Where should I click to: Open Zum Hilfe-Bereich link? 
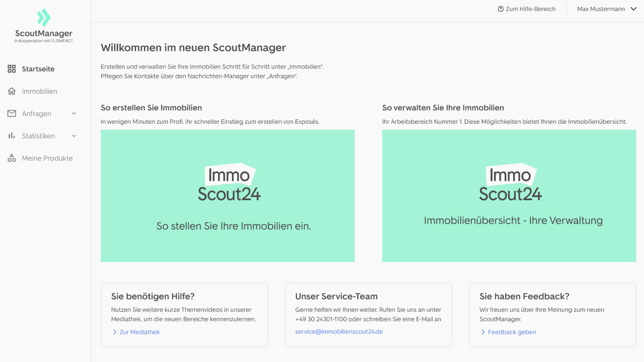pos(530,9)
